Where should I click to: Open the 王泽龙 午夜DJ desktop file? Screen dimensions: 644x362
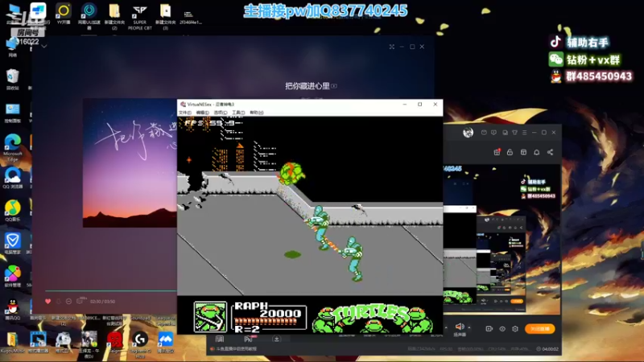(x=89, y=344)
